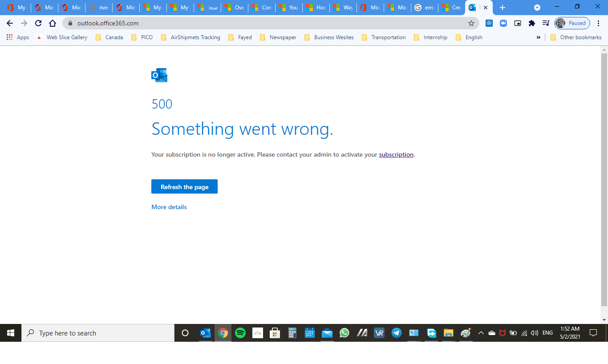608x364 pixels.
Task: Switch to the 'erro' Google tab
Action: coord(425,8)
